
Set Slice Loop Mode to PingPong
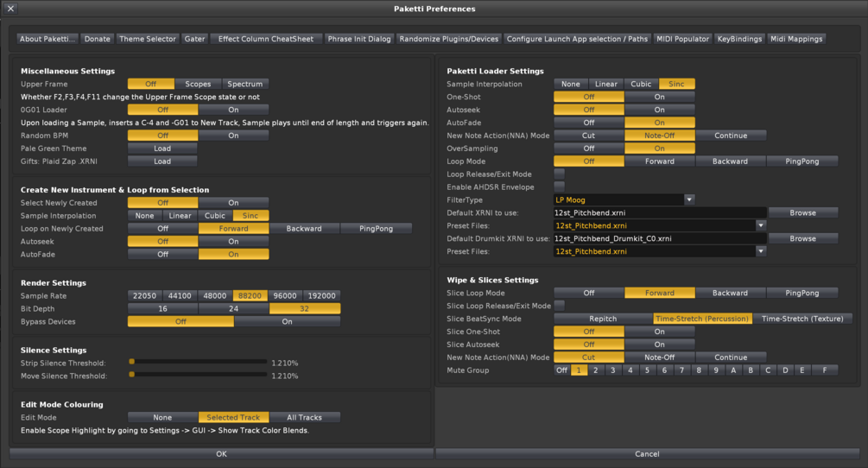coord(802,294)
